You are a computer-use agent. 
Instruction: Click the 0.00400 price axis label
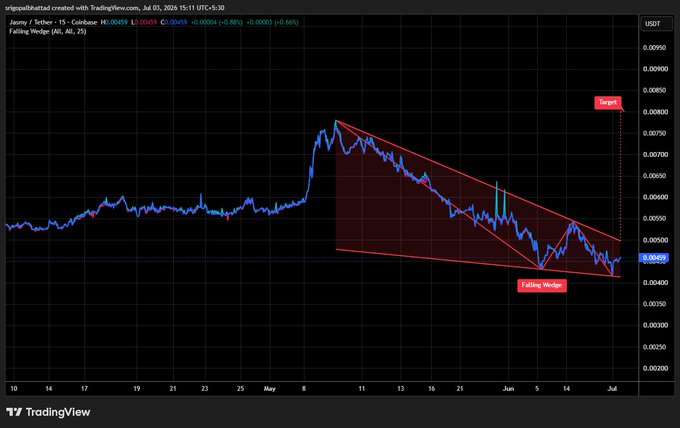tap(654, 283)
